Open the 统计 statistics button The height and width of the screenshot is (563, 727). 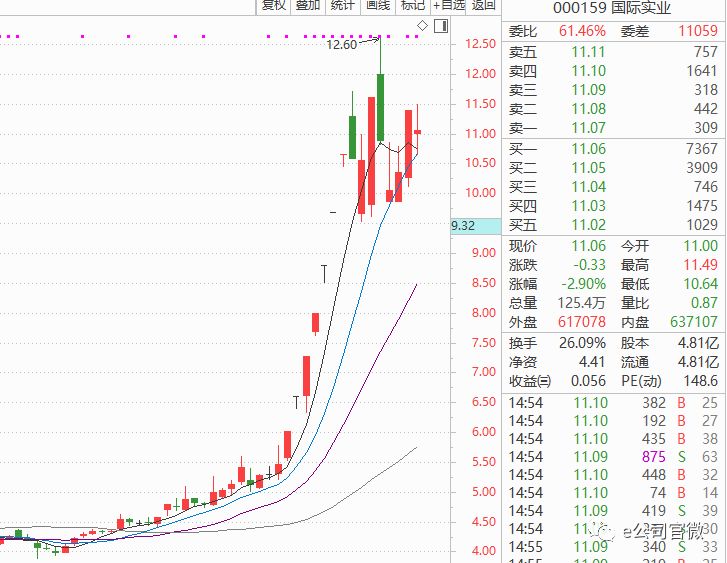coord(343,6)
